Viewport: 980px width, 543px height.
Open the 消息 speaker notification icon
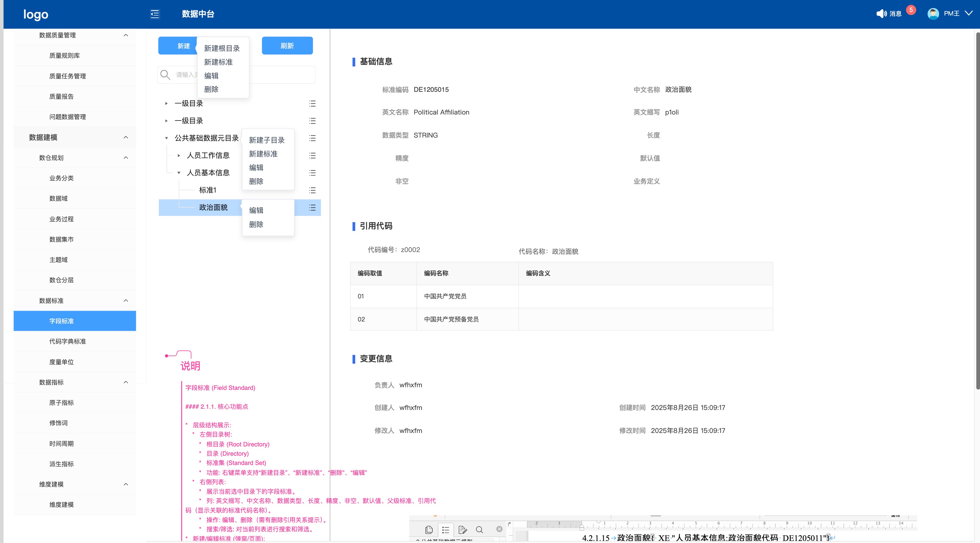click(881, 14)
